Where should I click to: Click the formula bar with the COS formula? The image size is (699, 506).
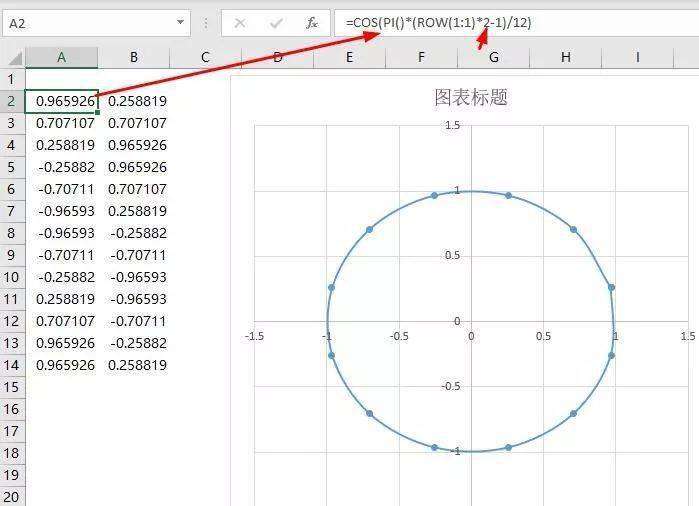pos(516,23)
